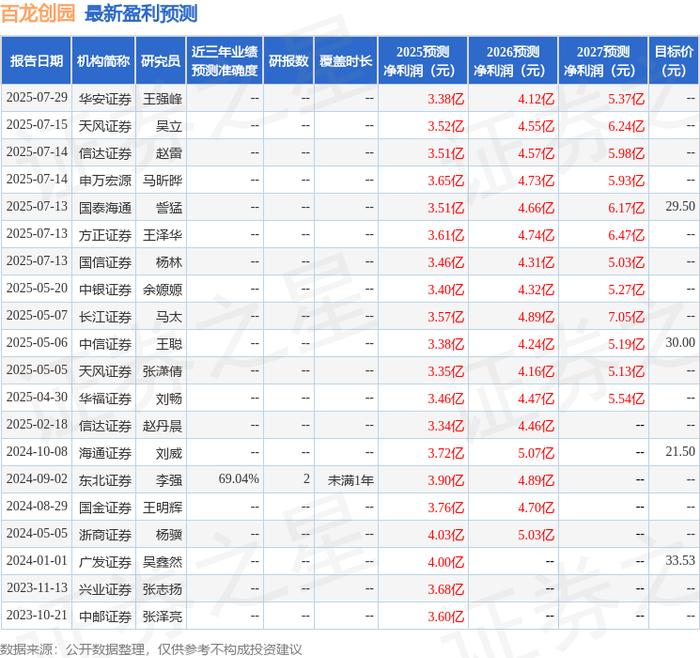Image resolution: width=700 pixels, height=658 pixels.
Task: Click the 5.07亿 forecast value
Action: point(536,453)
